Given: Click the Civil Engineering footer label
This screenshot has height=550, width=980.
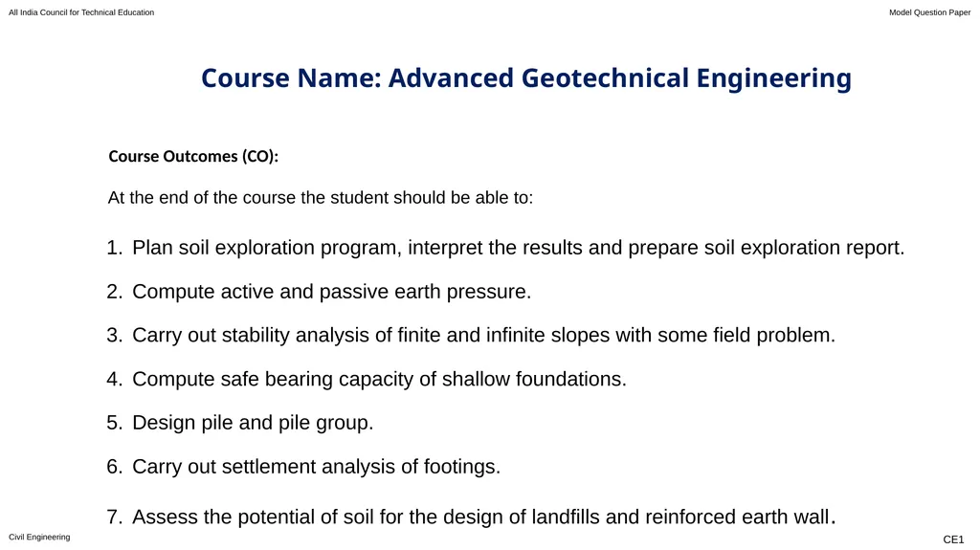Looking at the screenshot, I should click(39, 537).
